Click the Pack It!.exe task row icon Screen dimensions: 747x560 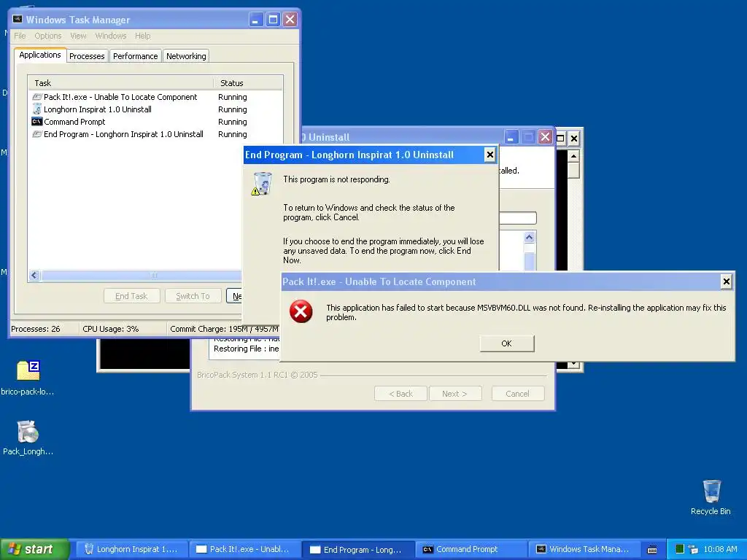click(x=37, y=97)
